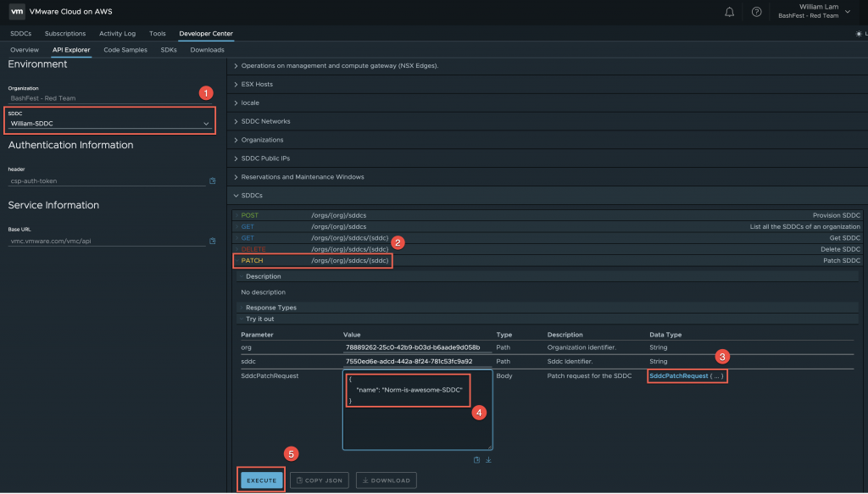The width and height of the screenshot is (868, 494).
Task: Copy the csp-auth-token header value
Action: click(x=213, y=180)
